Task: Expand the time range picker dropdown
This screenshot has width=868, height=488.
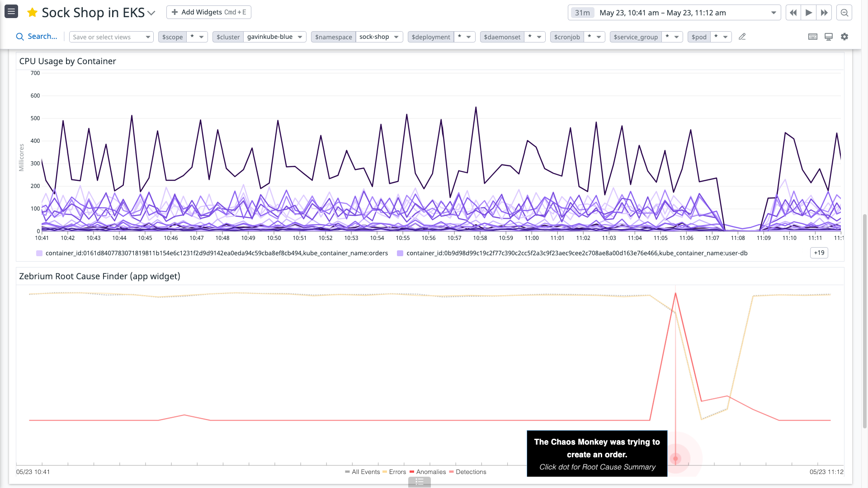Action: click(774, 12)
